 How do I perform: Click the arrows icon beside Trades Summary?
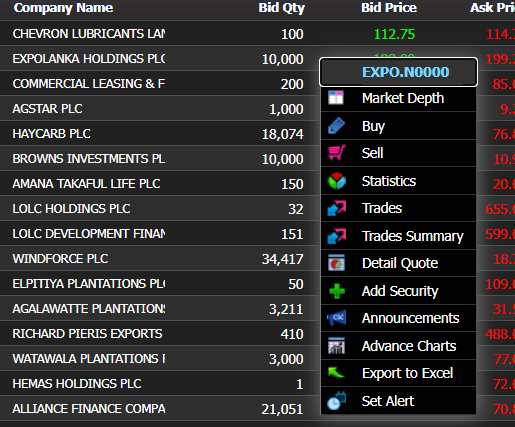click(x=337, y=236)
